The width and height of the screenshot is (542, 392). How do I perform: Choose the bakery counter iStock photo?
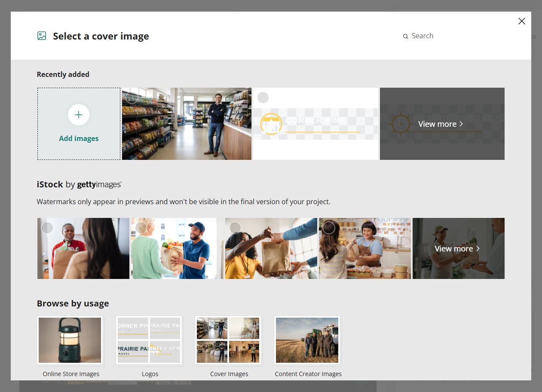[x=365, y=248]
